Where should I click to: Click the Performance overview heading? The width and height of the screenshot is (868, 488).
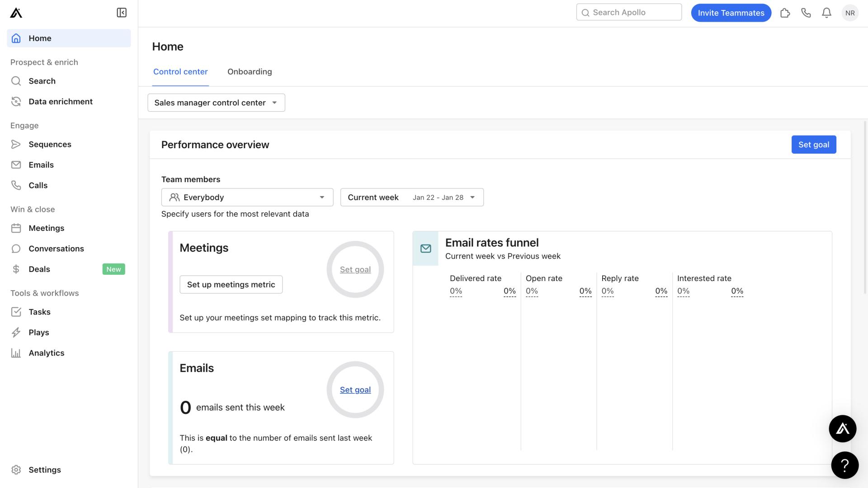(x=215, y=145)
